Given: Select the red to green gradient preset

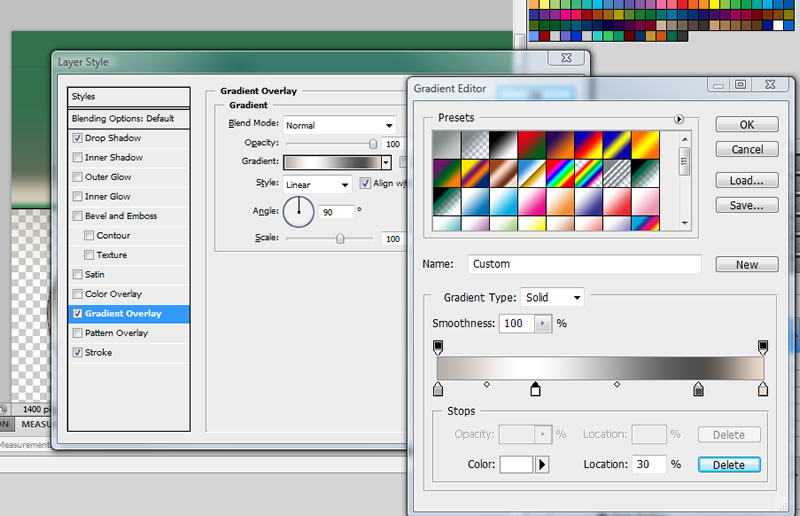Looking at the screenshot, I should pos(532,144).
